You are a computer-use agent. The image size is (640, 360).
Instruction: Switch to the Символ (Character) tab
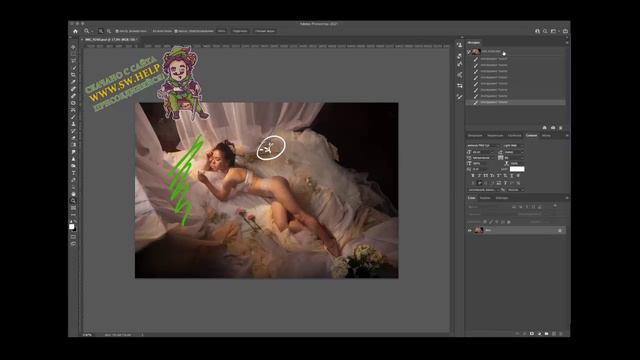coord(531,136)
